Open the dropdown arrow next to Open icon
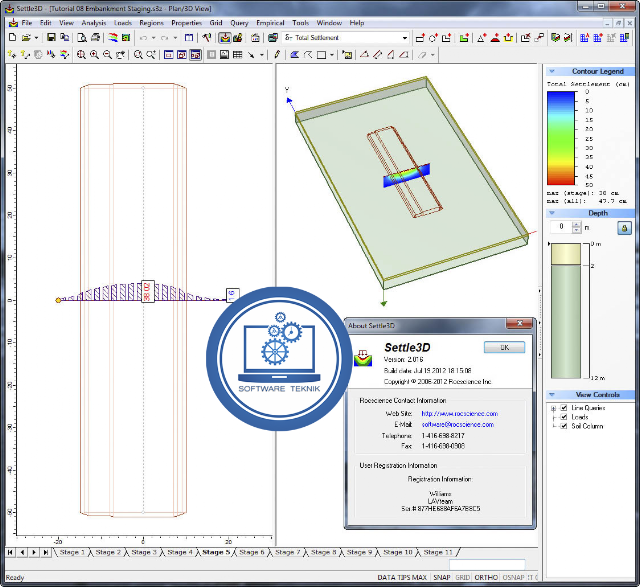The width and height of the screenshot is (640, 587). [36, 38]
